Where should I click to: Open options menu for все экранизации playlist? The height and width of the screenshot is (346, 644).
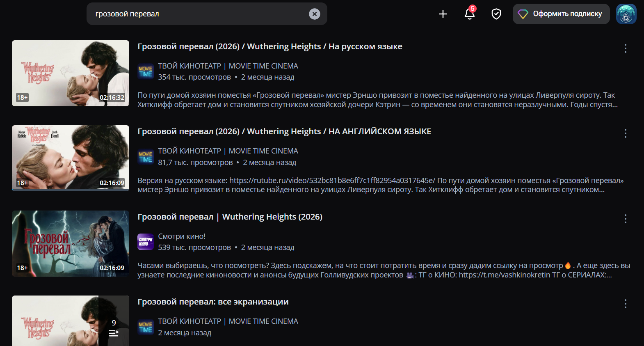[x=625, y=304]
